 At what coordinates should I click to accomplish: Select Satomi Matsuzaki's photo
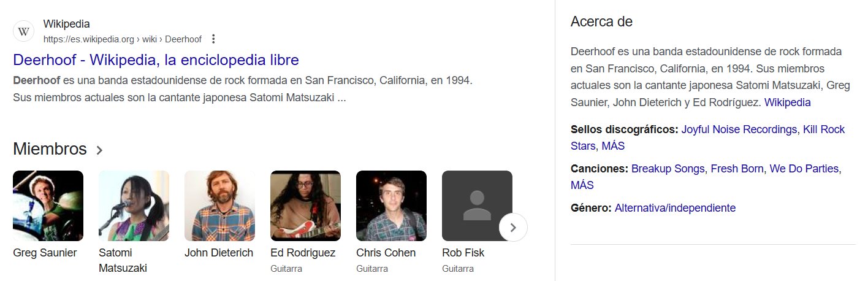click(134, 206)
